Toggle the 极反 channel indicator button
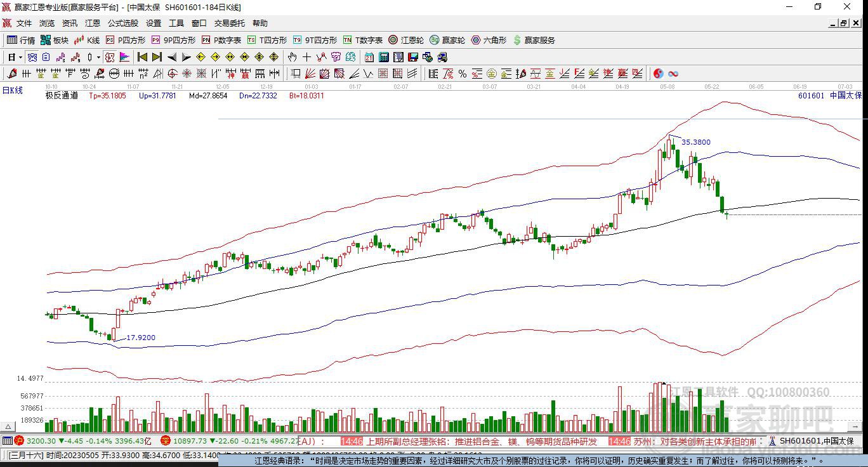 click(110, 57)
